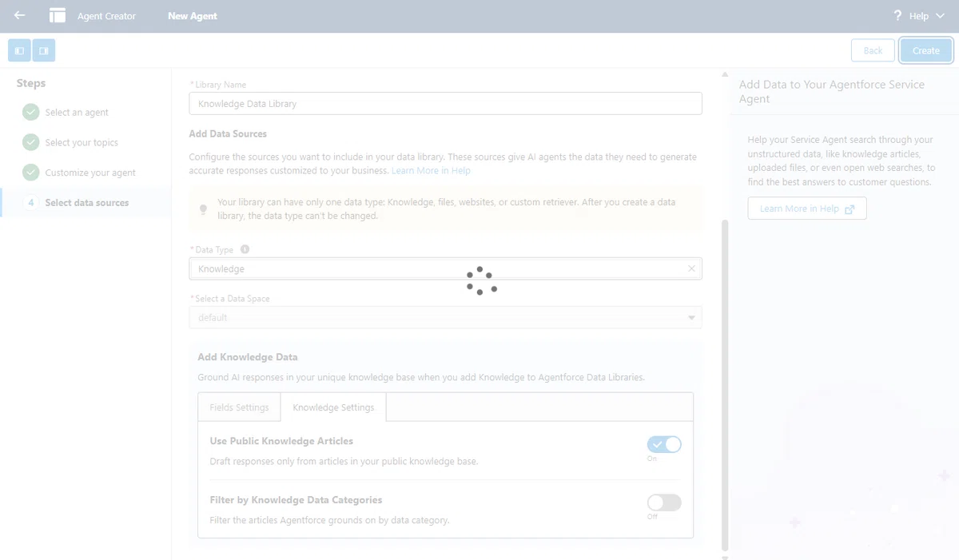Clear the Knowledge data type selection
This screenshot has height=560, width=959.
[691, 268]
